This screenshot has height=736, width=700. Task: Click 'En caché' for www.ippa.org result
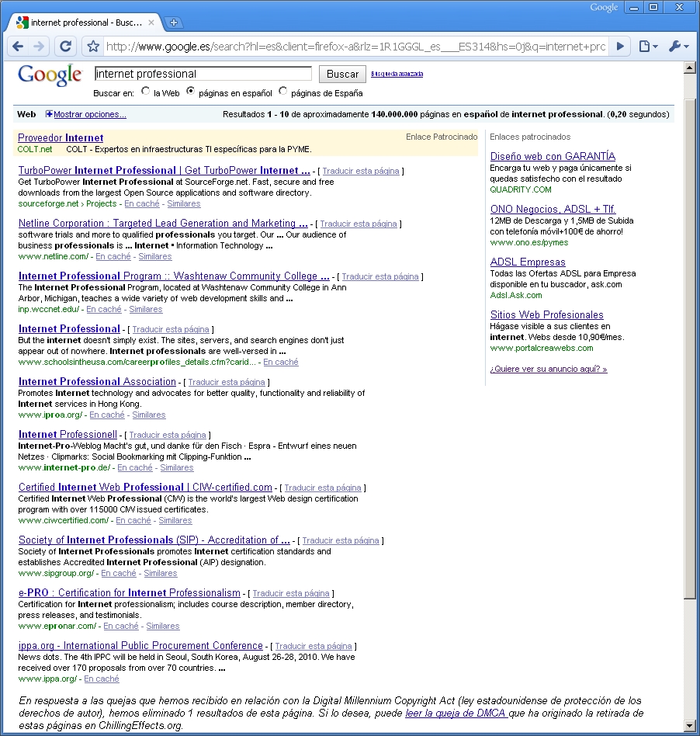pyautogui.click(x=102, y=679)
